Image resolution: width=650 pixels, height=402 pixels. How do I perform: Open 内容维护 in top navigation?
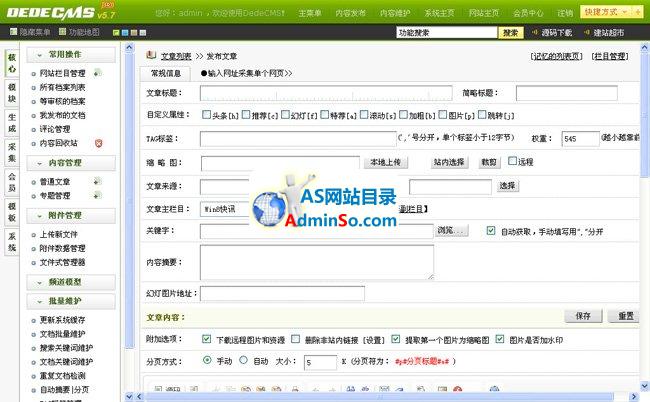pos(395,13)
